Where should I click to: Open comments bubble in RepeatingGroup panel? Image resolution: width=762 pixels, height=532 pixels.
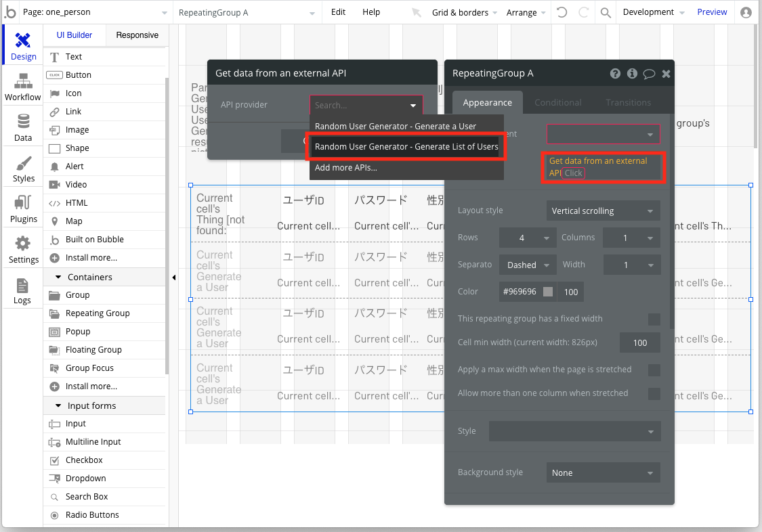tap(650, 74)
